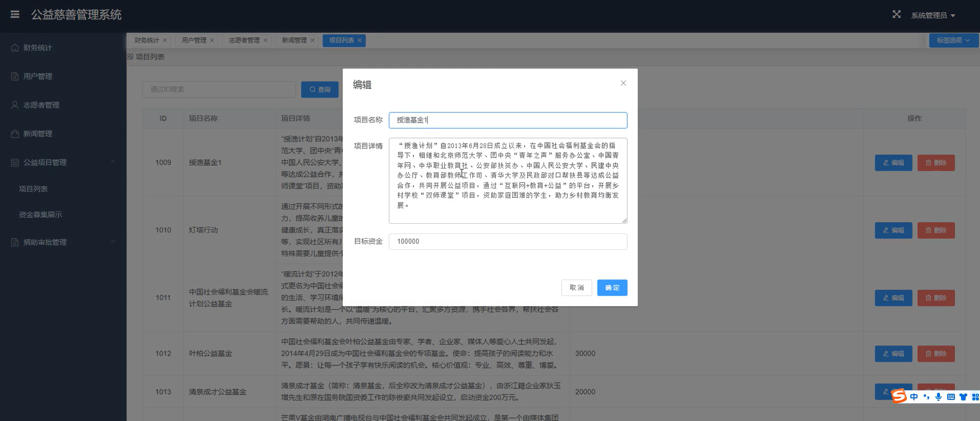Screen dimensions: 980x421
Task: Click the 项目列表 breadcrumb grid icon
Action: click(130, 57)
